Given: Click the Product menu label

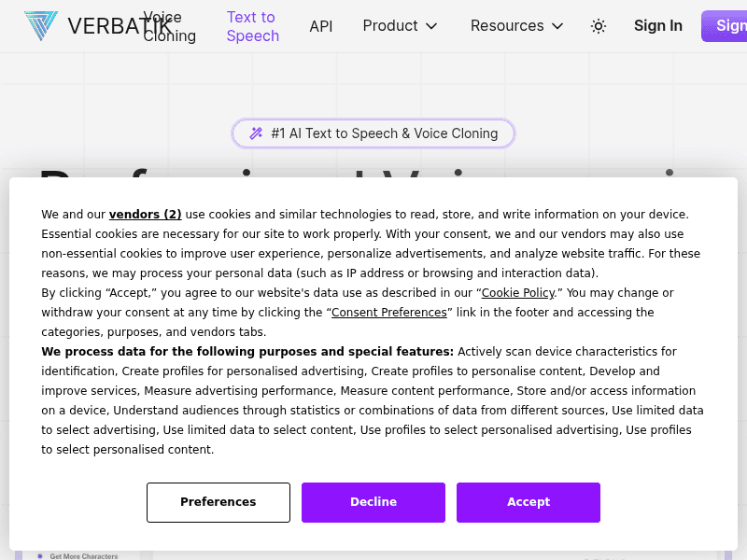Looking at the screenshot, I should (390, 26).
